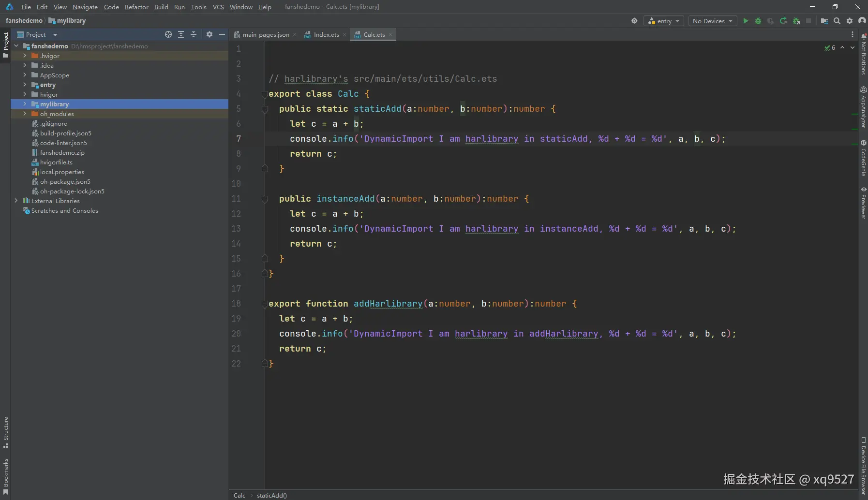868x500 pixels.
Task: Open Project panel gear options
Action: (x=209, y=34)
